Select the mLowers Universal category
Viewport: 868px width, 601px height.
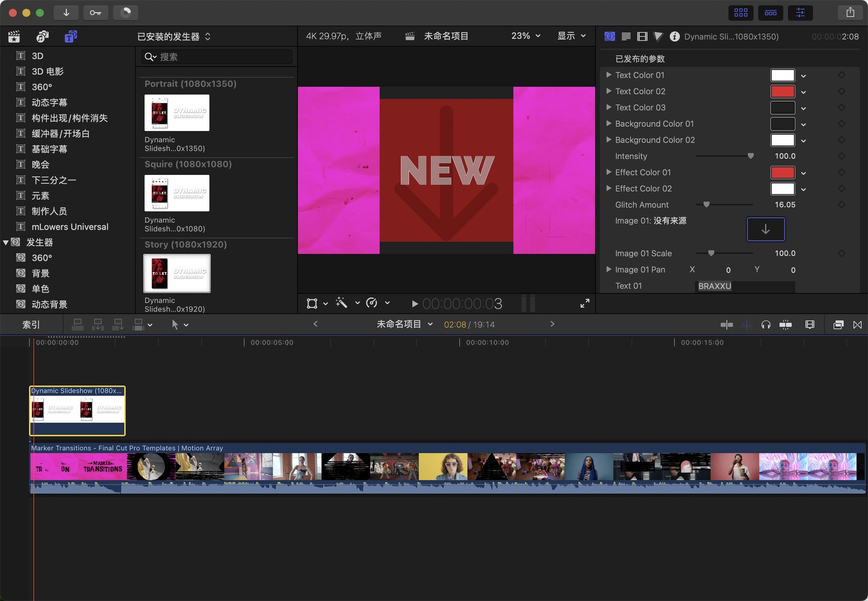[70, 227]
